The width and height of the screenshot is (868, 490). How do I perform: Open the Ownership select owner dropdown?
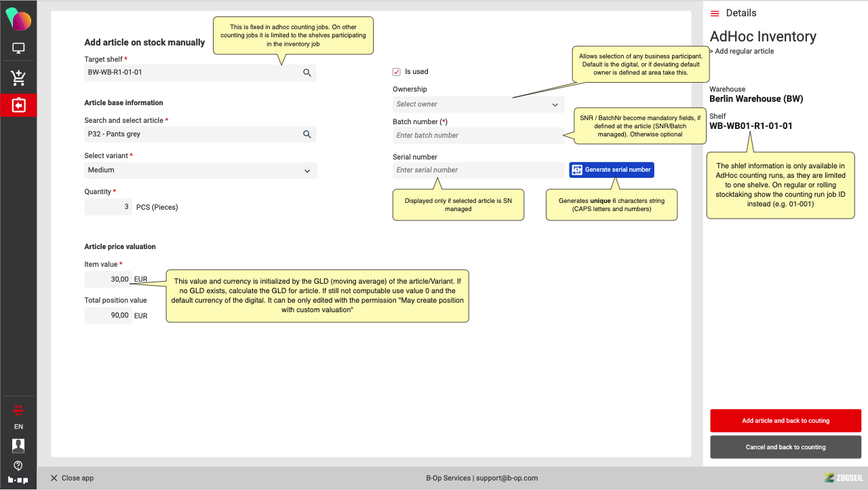click(478, 105)
